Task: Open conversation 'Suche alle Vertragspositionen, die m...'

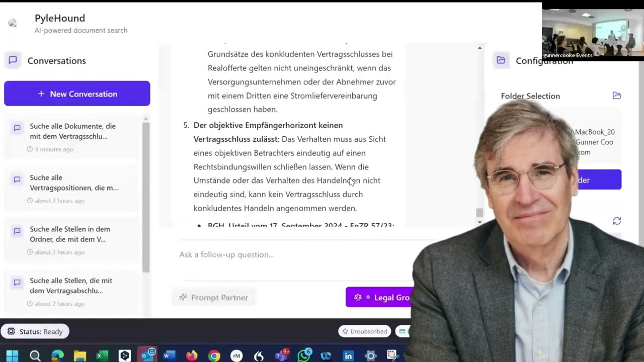Action: click(x=73, y=188)
